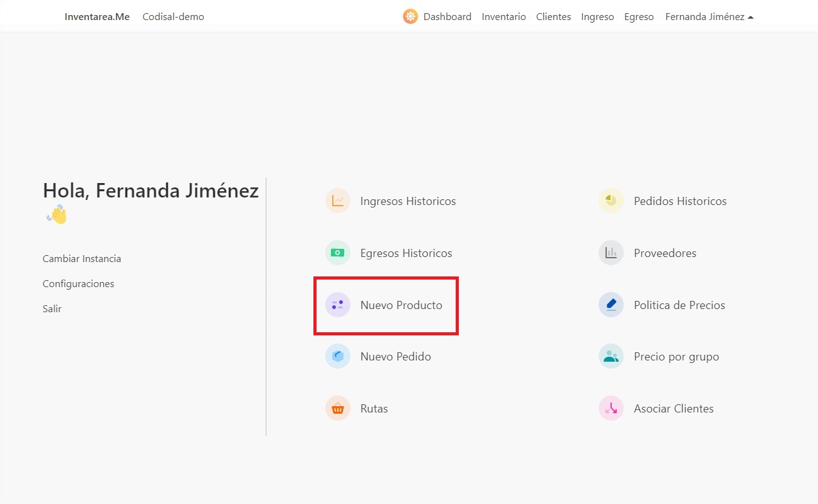Open Configuraciones from the sidebar
Screen dimensions: 818x504
(78, 283)
